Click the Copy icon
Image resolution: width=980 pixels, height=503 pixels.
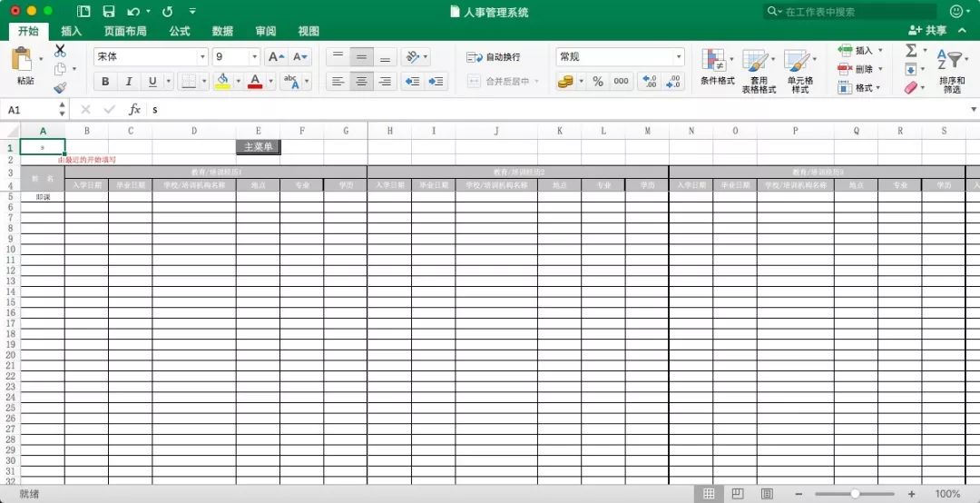(x=60, y=69)
